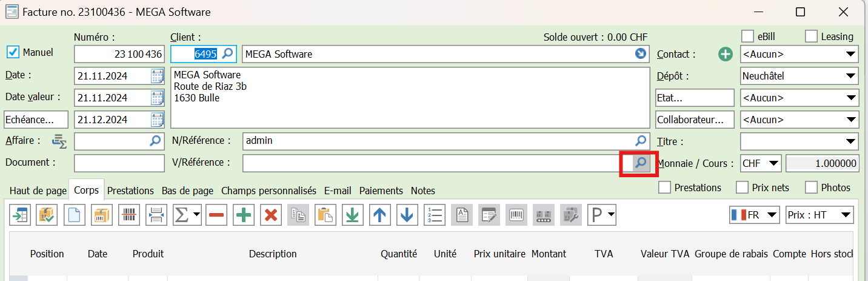Image resolution: width=868 pixels, height=281 pixels.
Task: Open the Dépôt dropdown showing Neuchâtel
Action: [x=800, y=76]
